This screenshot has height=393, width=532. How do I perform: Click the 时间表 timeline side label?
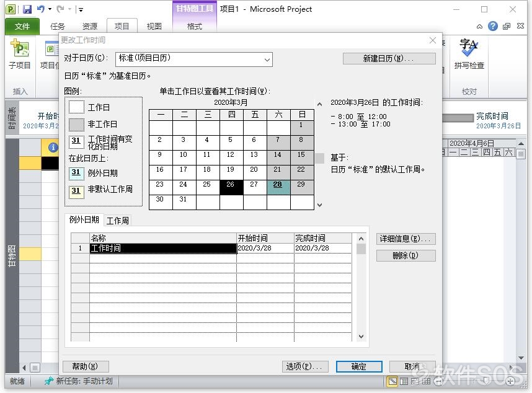point(12,118)
